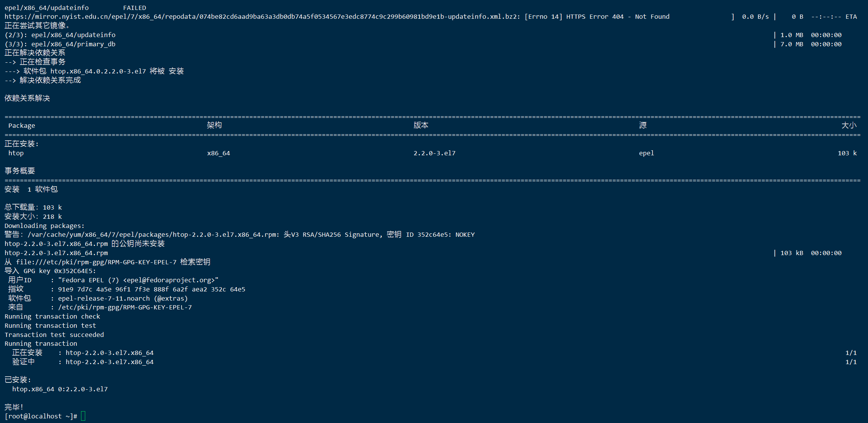
Task: Click 'HTTPS Error 404 - Not Found' text
Action: coord(618,17)
